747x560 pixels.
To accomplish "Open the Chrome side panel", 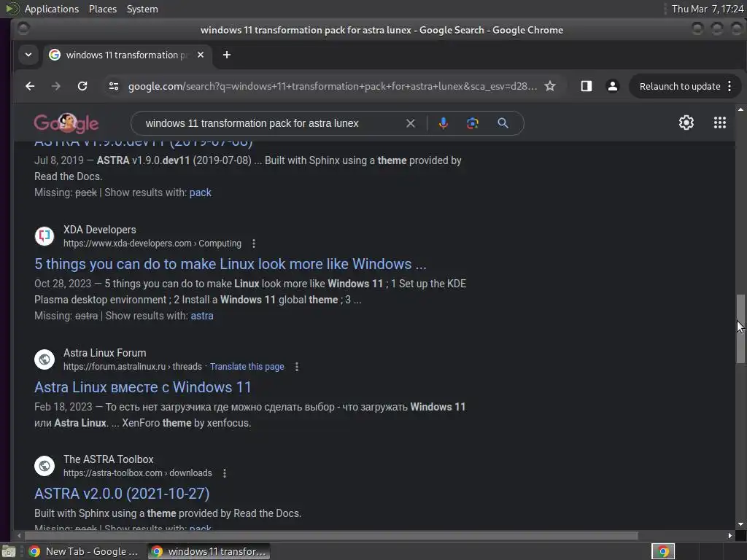I will tap(587, 86).
